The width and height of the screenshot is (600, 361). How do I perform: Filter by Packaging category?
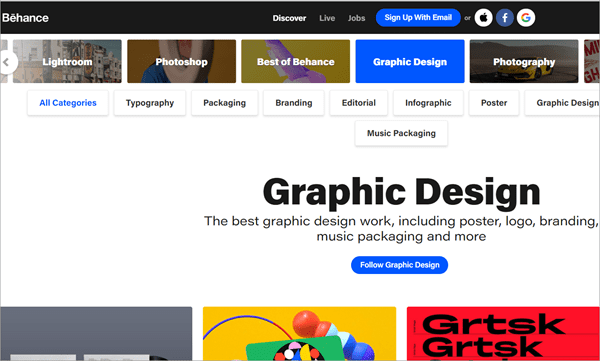point(225,103)
